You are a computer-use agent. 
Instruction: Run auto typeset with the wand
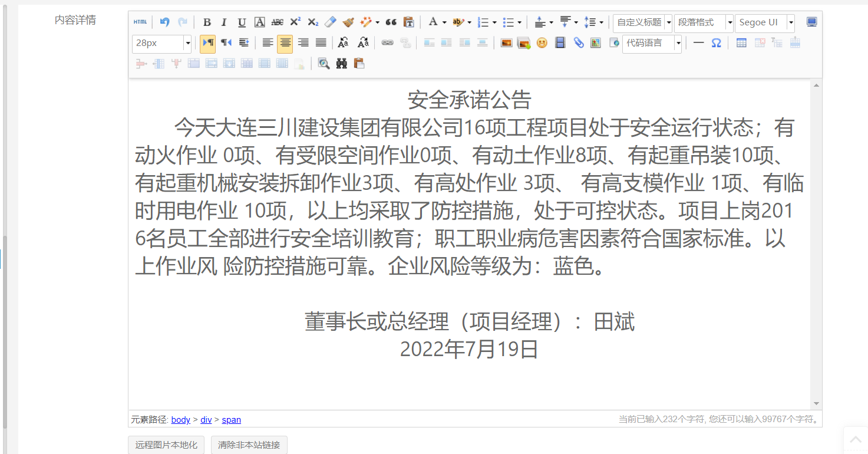click(366, 22)
